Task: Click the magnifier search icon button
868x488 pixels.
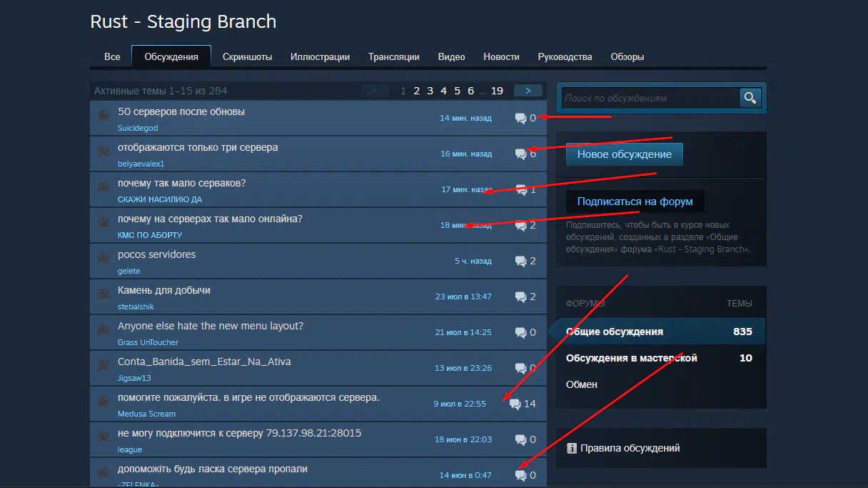Action: tap(750, 98)
